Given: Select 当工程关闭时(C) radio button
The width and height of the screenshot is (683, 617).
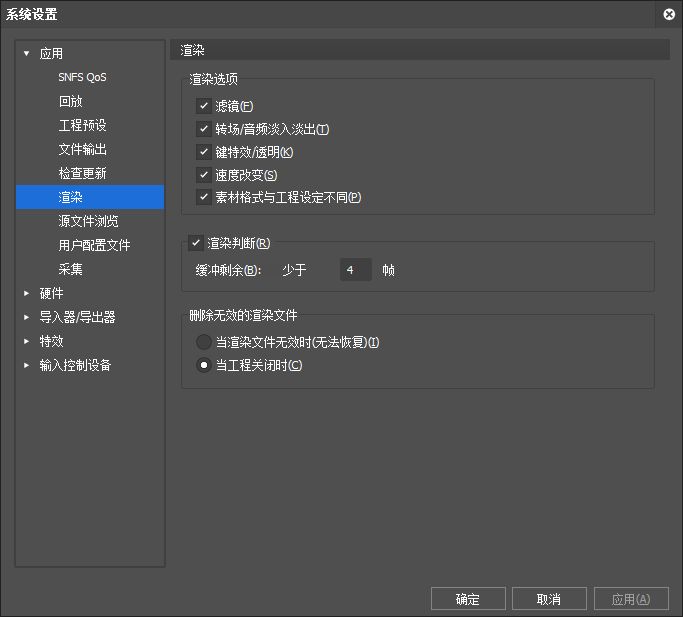Looking at the screenshot, I should (x=203, y=365).
